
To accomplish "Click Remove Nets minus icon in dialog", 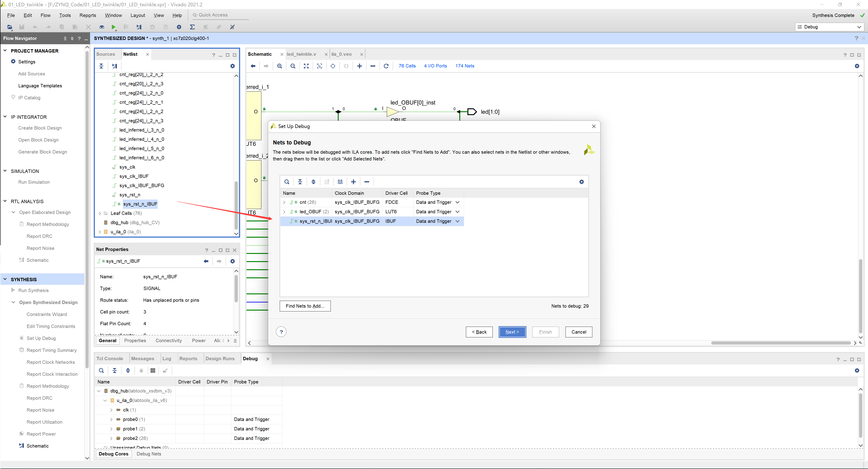I will [x=367, y=182].
